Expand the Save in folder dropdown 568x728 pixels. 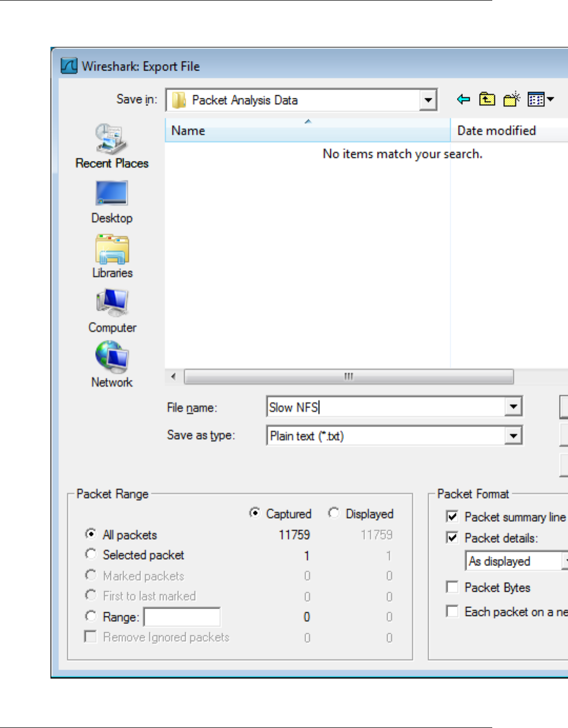point(429,100)
